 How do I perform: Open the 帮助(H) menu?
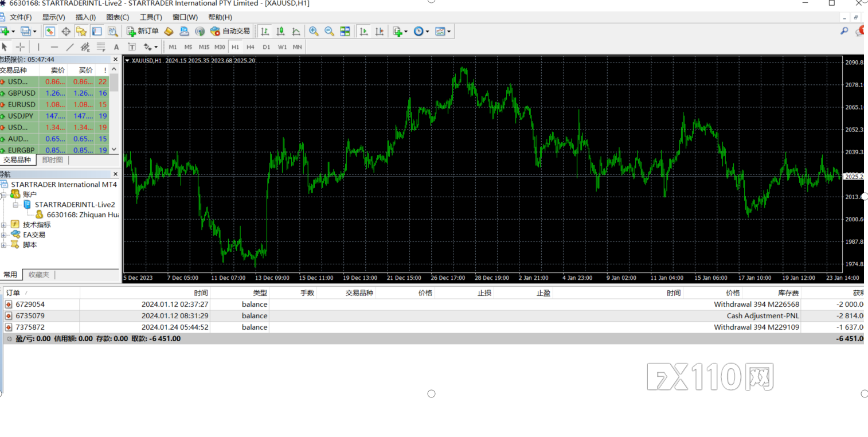(220, 17)
